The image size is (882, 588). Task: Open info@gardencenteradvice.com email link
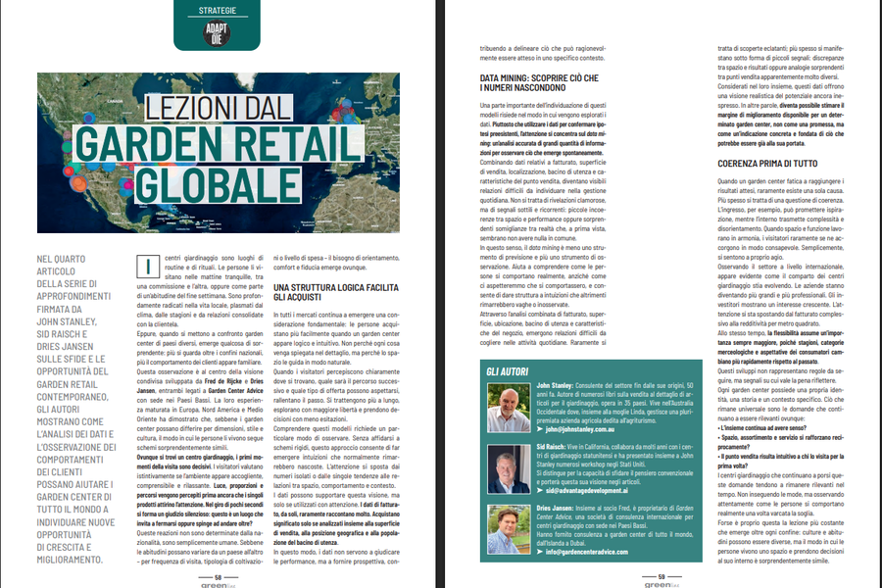click(x=587, y=552)
